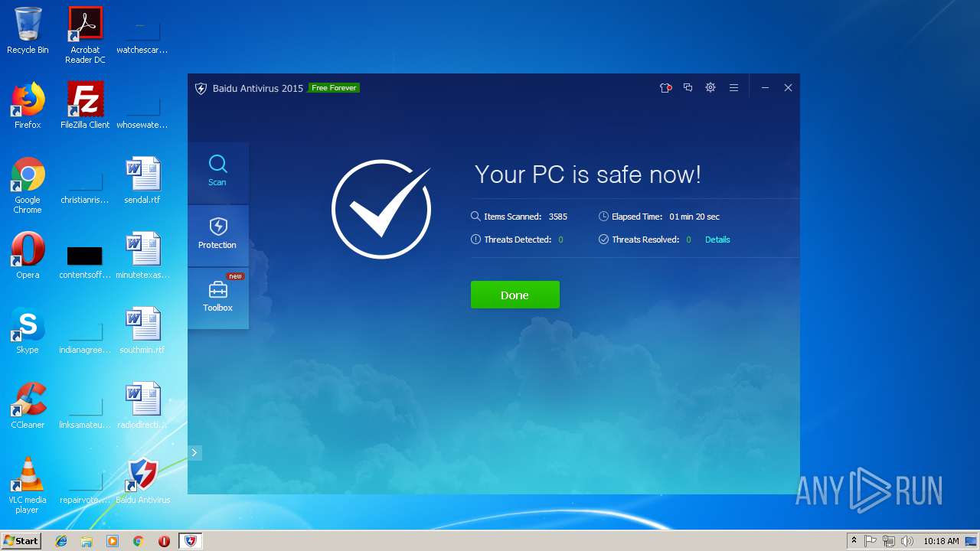Open Opera from the taskbar
Screen dimensions: 980x551
[x=164, y=541]
